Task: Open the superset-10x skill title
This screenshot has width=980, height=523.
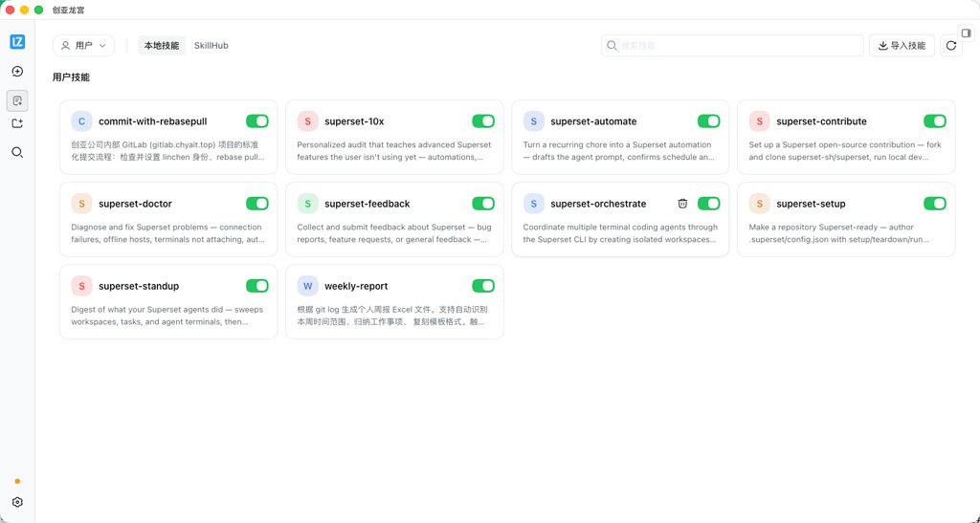Action: [x=354, y=121]
